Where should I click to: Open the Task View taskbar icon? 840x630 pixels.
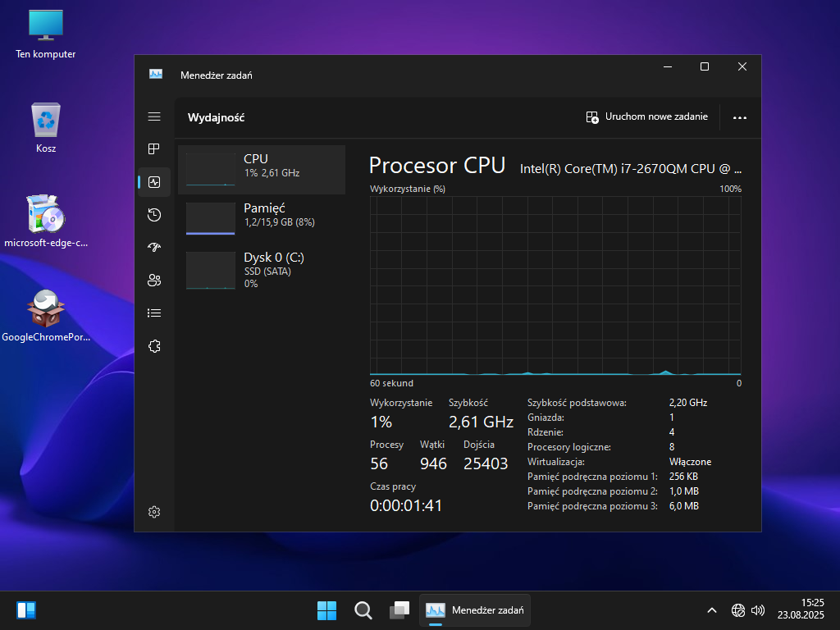[399, 610]
